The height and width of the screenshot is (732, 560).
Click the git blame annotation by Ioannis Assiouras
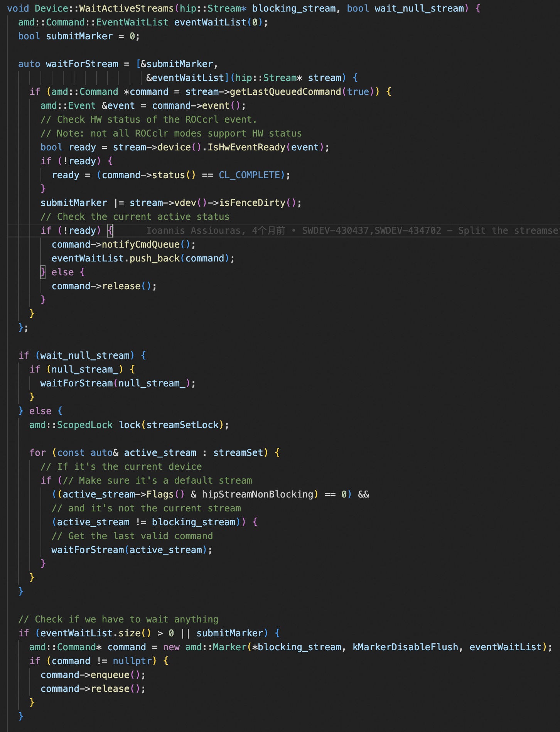point(353,231)
